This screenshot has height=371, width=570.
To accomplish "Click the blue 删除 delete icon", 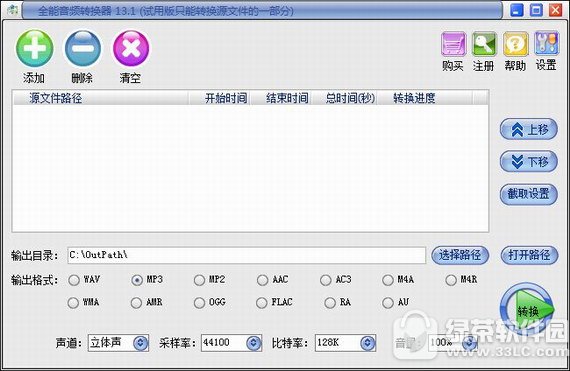I will (83, 48).
